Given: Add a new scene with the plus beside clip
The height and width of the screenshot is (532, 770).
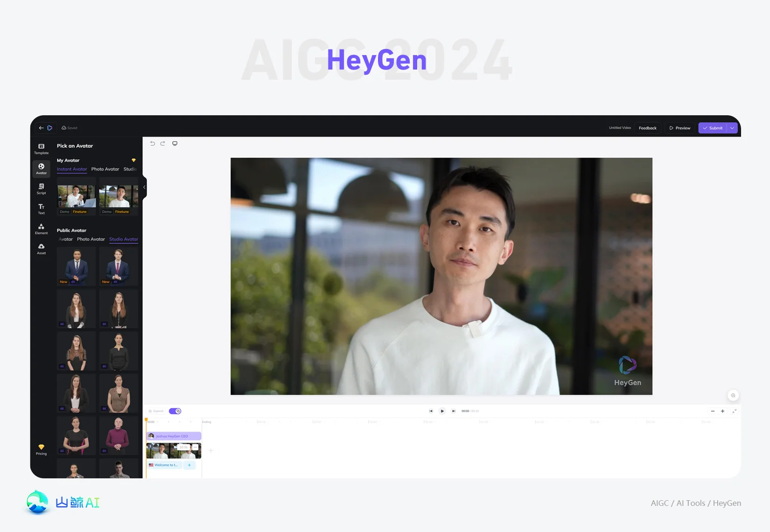Looking at the screenshot, I should tap(211, 451).
